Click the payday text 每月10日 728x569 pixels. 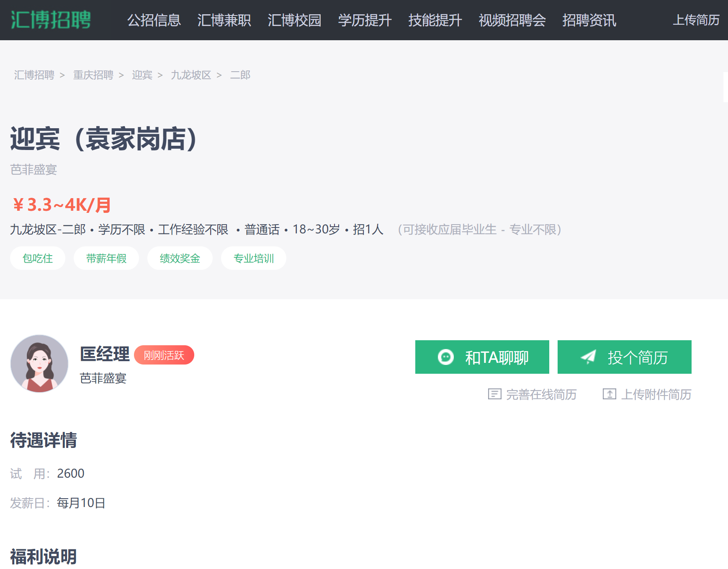pyautogui.click(x=81, y=503)
